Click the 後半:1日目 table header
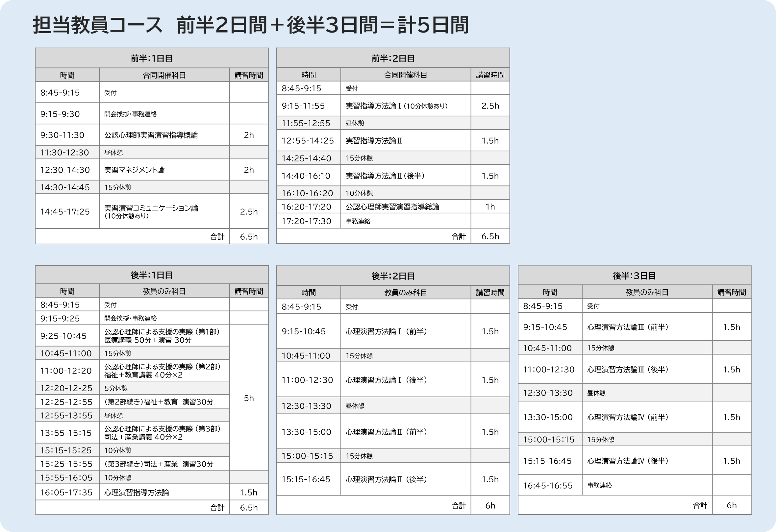Screen dimensions: 776x532 pyautogui.click(x=152, y=275)
